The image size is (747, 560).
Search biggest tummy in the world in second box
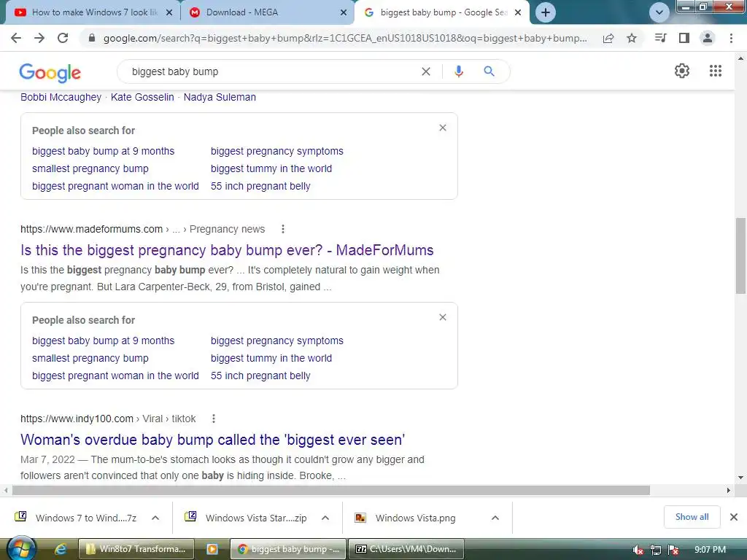point(271,358)
